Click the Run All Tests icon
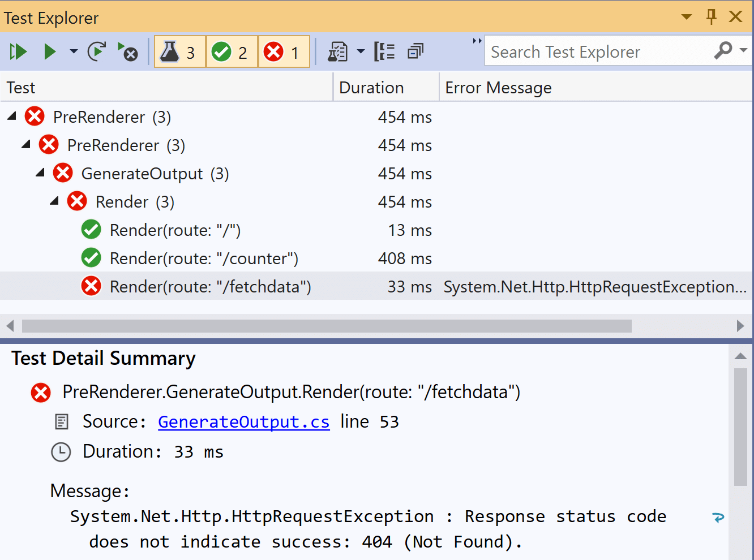This screenshot has width=754, height=560. pos(18,52)
